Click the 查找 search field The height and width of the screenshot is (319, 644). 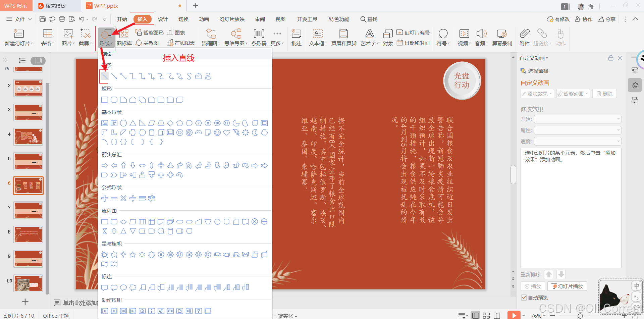[369, 19]
